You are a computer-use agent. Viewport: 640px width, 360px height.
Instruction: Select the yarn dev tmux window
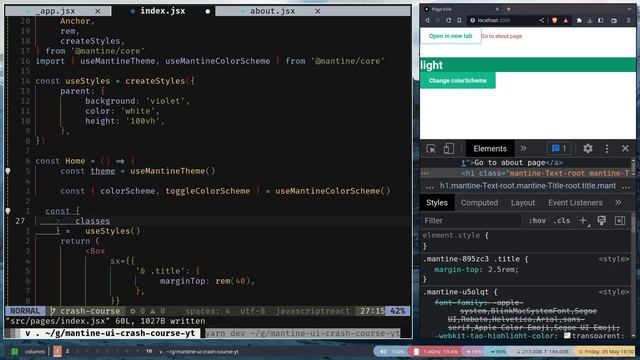point(302,333)
